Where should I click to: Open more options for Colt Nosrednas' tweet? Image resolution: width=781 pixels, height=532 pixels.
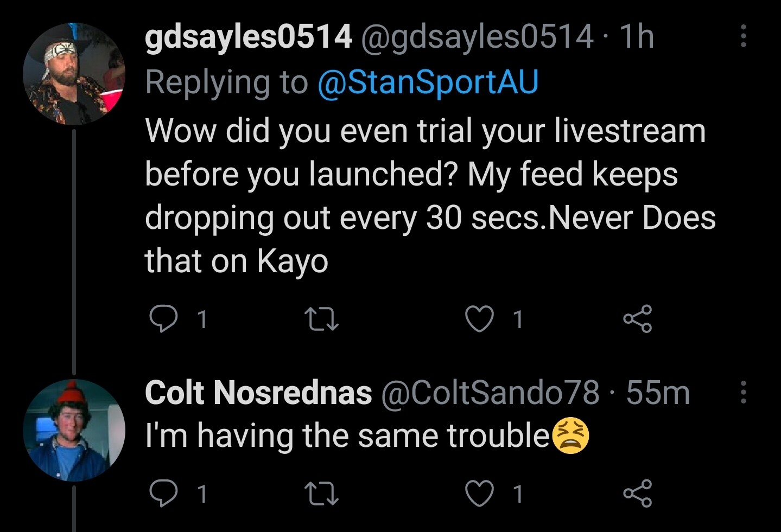click(x=744, y=392)
